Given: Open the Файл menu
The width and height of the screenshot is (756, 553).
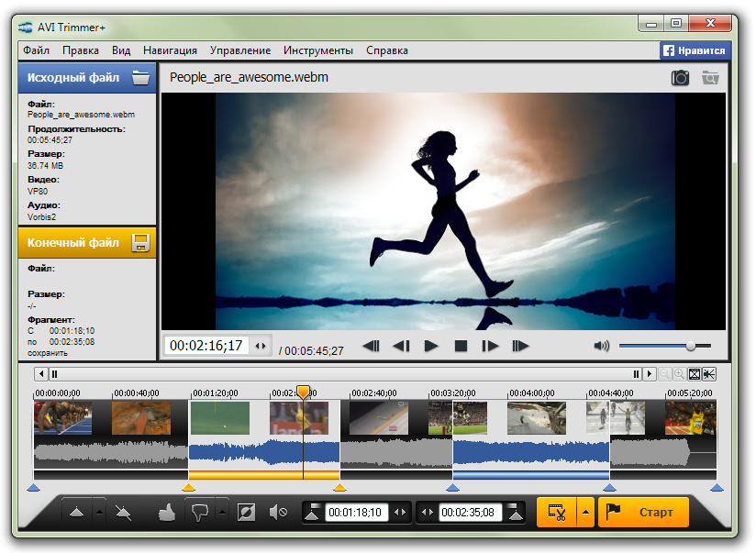Looking at the screenshot, I should 36,50.
